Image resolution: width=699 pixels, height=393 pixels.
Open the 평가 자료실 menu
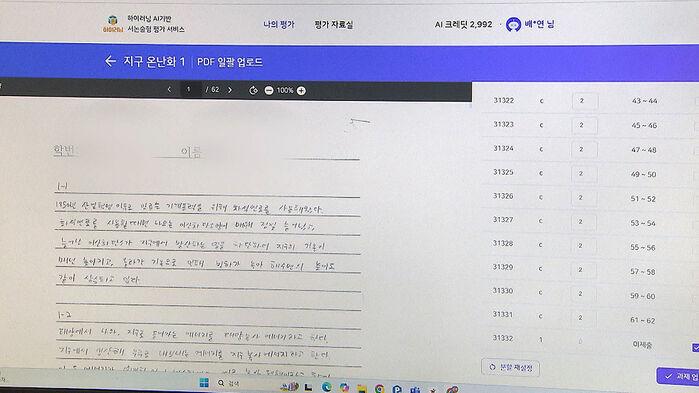[333, 25]
